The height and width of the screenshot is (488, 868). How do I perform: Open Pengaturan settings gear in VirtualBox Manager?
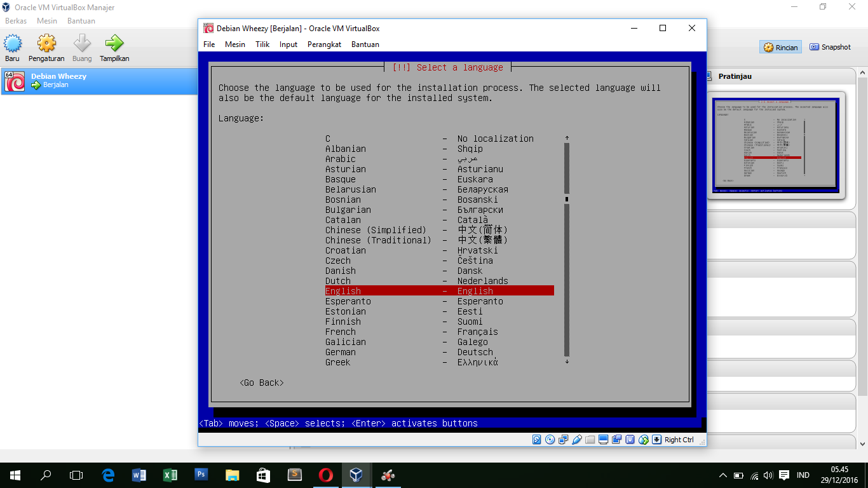point(46,48)
